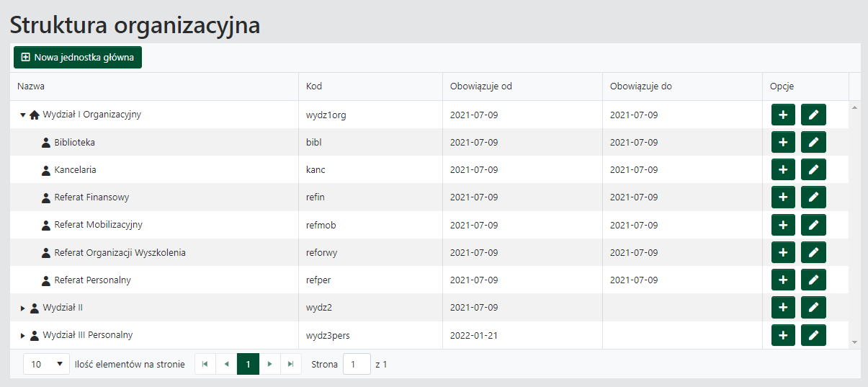Edit Wydział III Personalny with pencil
Image resolution: width=868 pixels, height=387 pixels.
coord(813,335)
